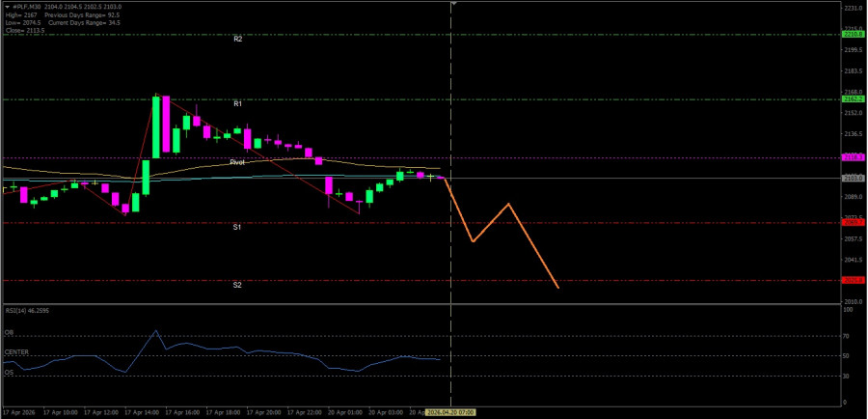The image size is (868, 419).
Task: Click the 30 level on RSI scale
Action: click(847, 376)
